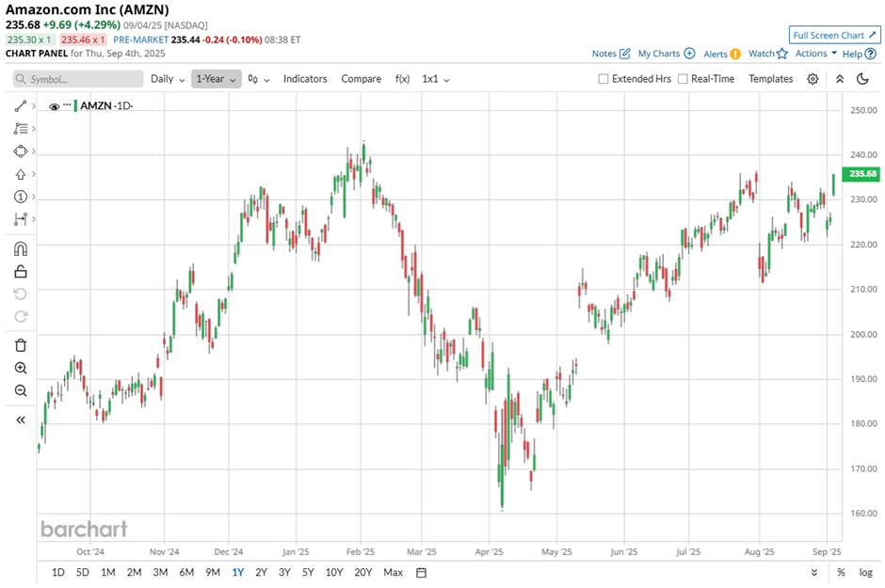Viewport: 885px width, 588px height.
Task: Open the Indicators menu
Action: [305, 79]
